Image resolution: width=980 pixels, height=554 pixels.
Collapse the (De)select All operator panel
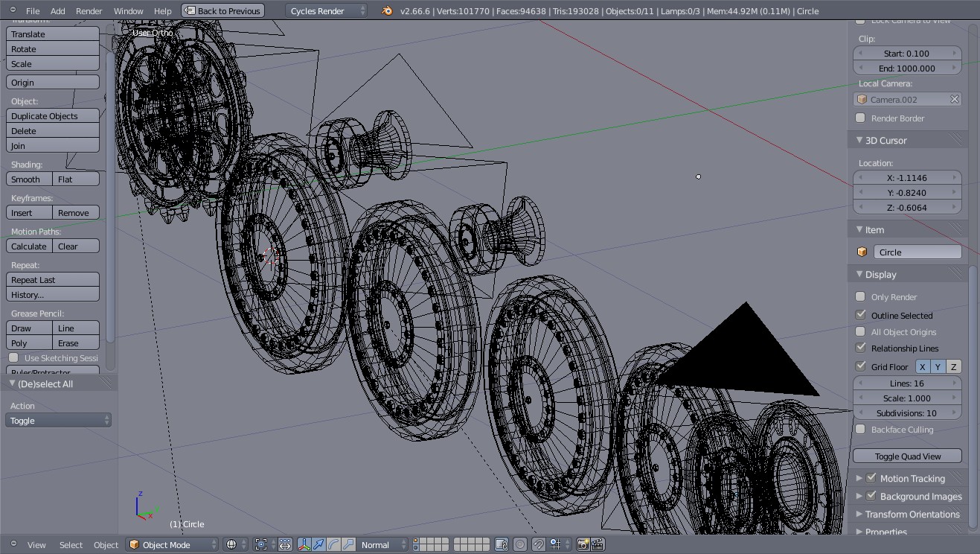12,383
